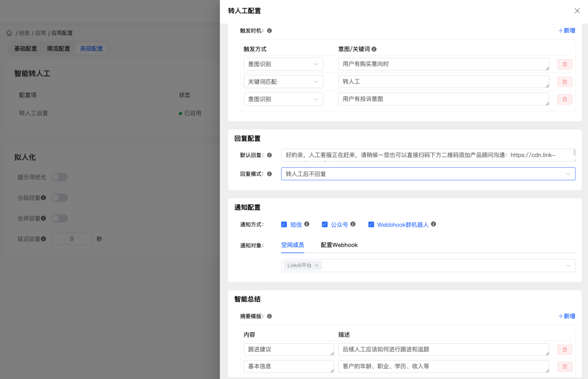The width and height of the screenshot is (588, 379).
Task: Remove the "转人工" keyword trigger
Action: [565, 82]
